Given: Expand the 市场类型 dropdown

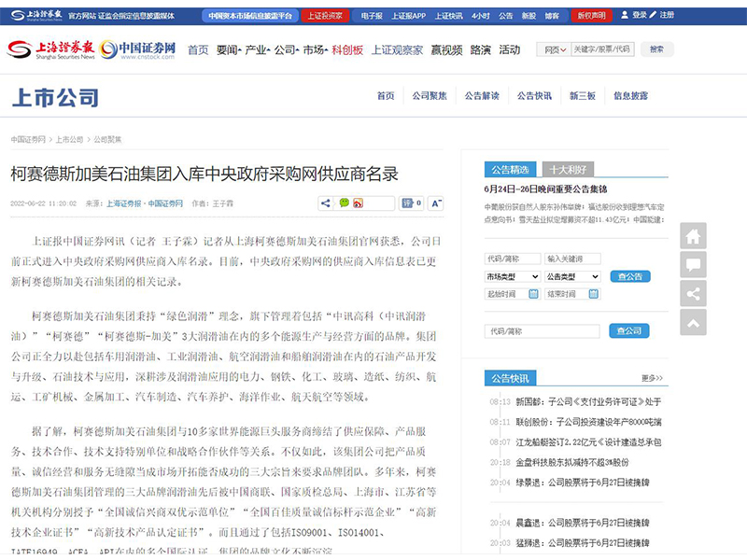Looking at the screenshot, I should coord(512,276).
